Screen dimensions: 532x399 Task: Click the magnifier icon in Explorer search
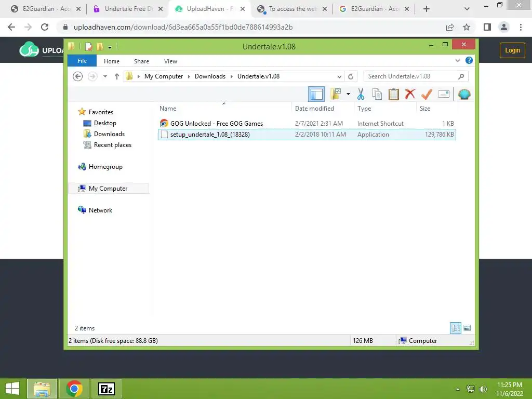[x=461, y=76]
